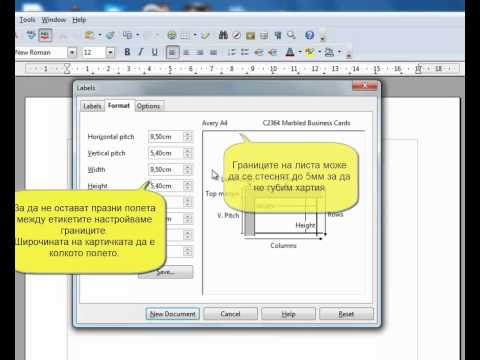This screenshot has width=480, height=360.
Task: Select Justified paragraph alignment icon
Action: point(214,52)
